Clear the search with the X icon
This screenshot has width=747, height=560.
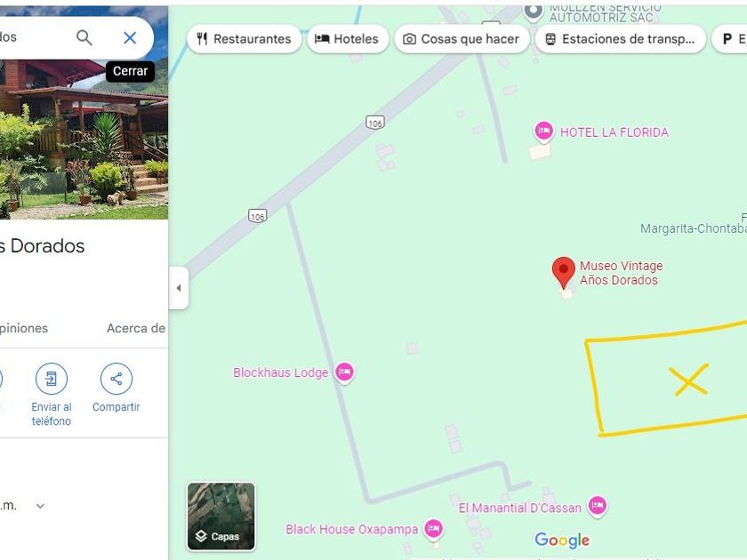pos(130,37)
